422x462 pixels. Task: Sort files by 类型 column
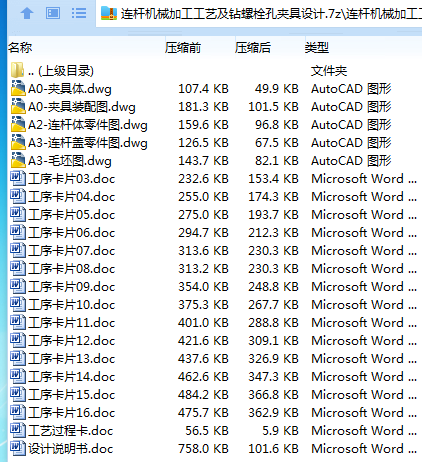pos(317,48)
